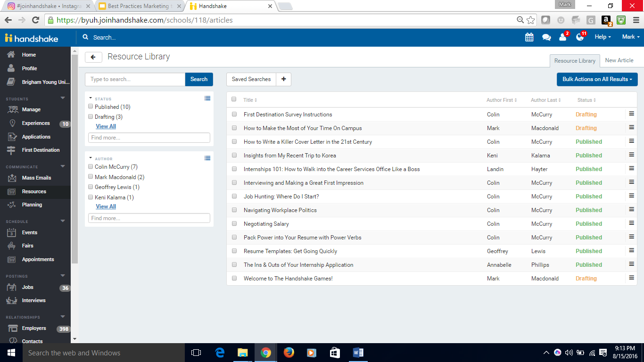Collapse the Students sidebar section

pos(63,98)
